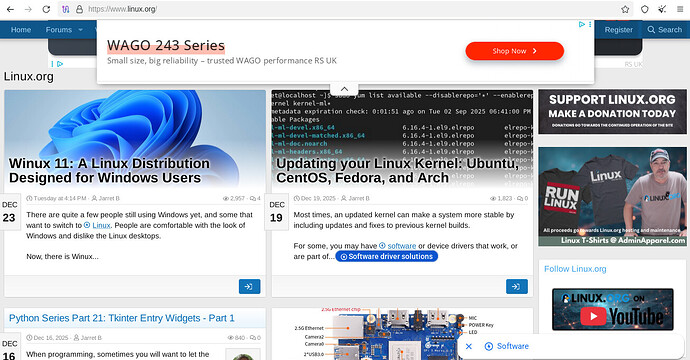Open the browser hamburger menu
Image resolution: width=690 pixels, height=360 pixels.
tap(680, 9)
